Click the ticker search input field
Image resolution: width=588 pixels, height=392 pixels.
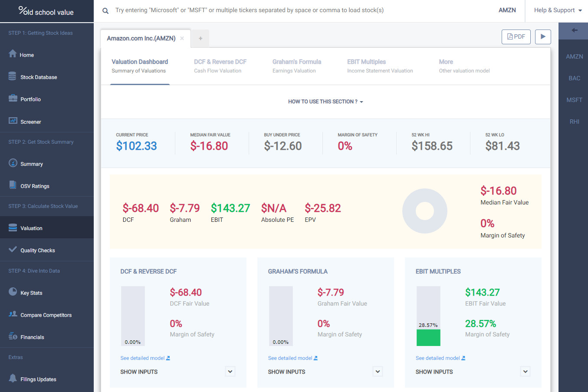pos(299,10)
